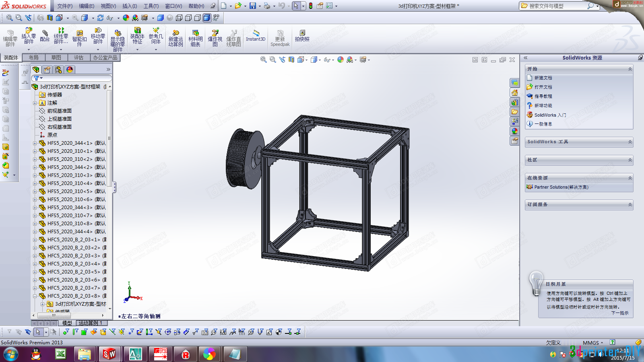Screen dimensions: 644x362
Task: Open Excel from the Windows taskbar
Action: click(61, 354)
